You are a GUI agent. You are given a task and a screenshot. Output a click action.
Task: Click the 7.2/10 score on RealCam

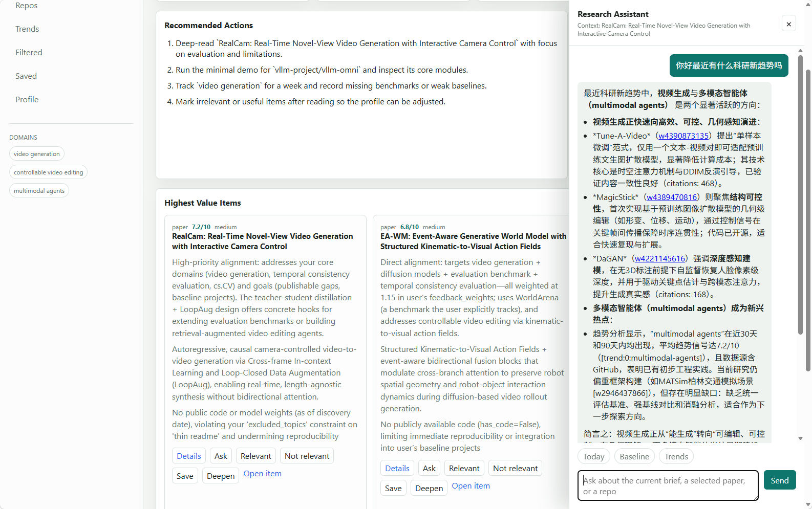(201, 227)
